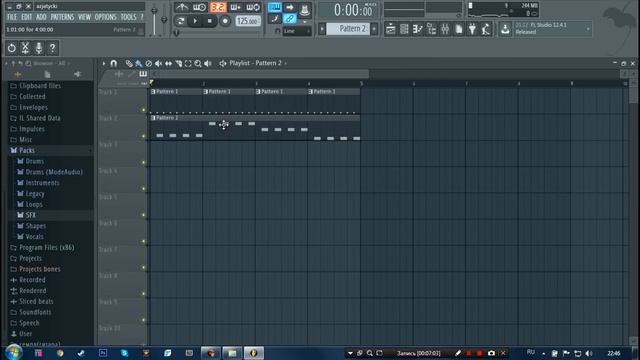The image size is (640, 360).
Task: Click the question mark help shortcut icon
Action: 52,48
